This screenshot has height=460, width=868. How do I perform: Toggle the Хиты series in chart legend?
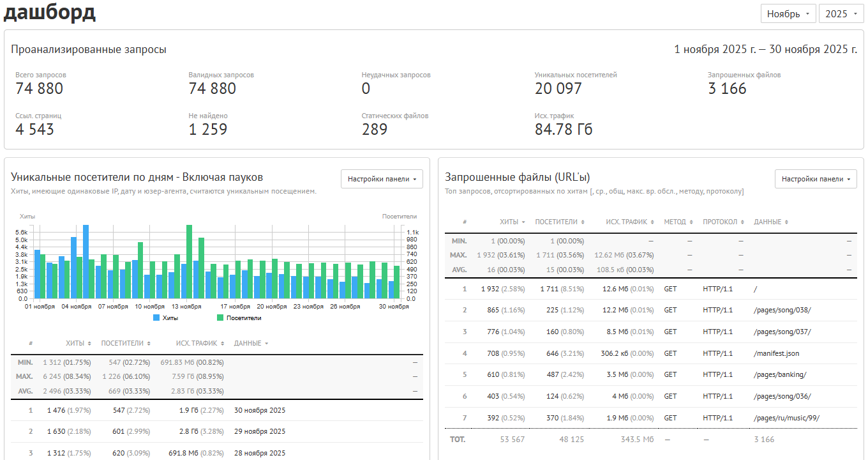(x=166, y=318)
